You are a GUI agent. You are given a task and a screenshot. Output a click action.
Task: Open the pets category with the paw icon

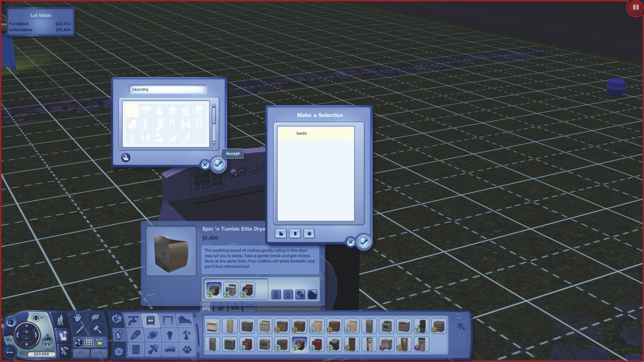(x=187, y=350)
